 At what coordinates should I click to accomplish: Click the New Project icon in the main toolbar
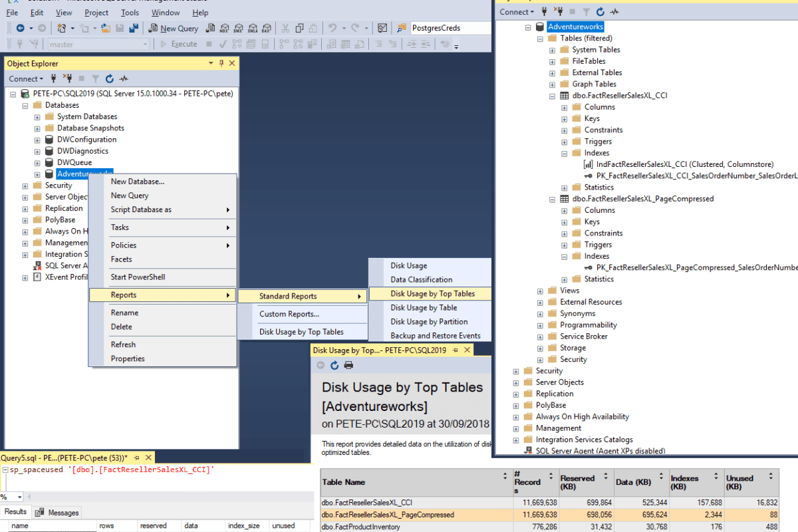(x=61, y=28)
